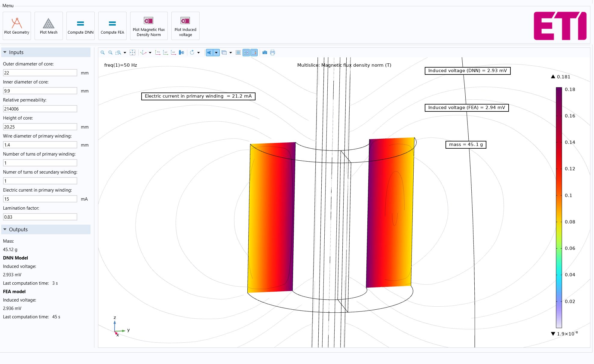Click the Plot Geometry button

tap(17, 26)
